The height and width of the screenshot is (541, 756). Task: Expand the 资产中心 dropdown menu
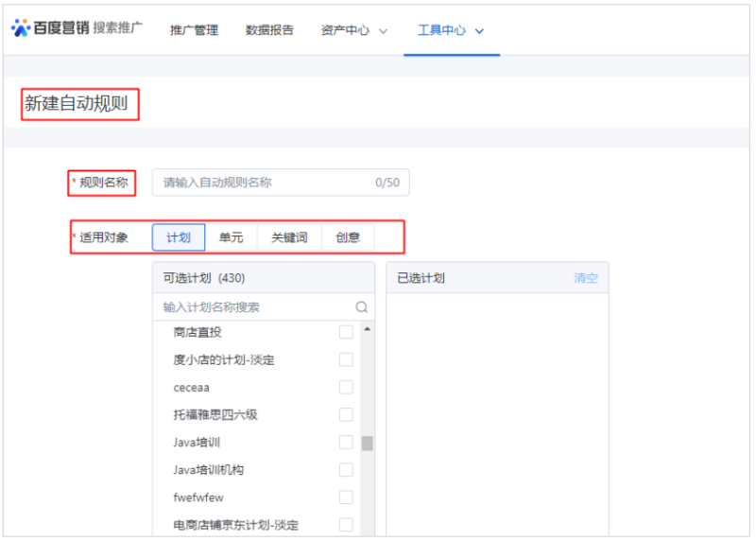point(354,30)
